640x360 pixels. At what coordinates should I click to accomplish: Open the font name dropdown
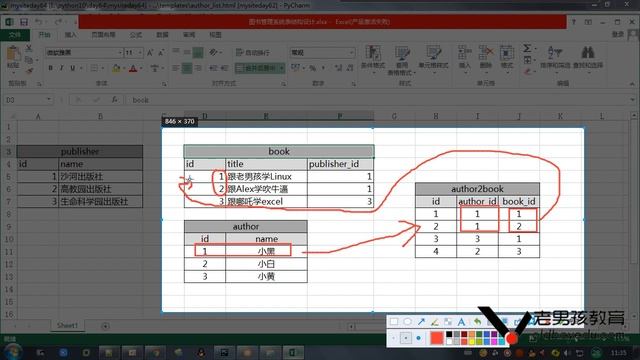120,53
